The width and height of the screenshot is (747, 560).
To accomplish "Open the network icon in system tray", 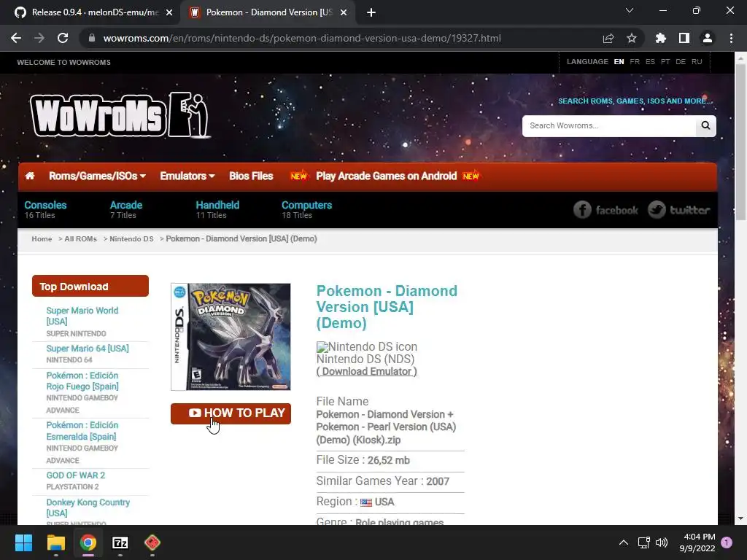I will pyautogui.click(x=643, y=542).
